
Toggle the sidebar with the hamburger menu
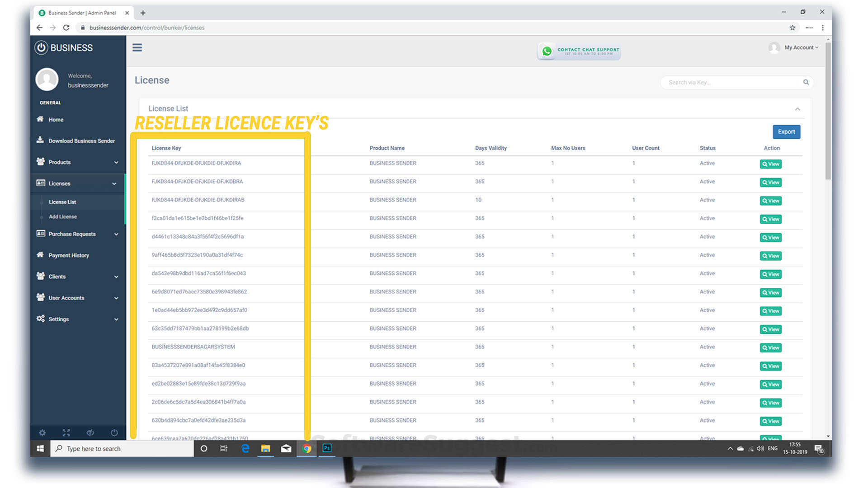(137, 47)
